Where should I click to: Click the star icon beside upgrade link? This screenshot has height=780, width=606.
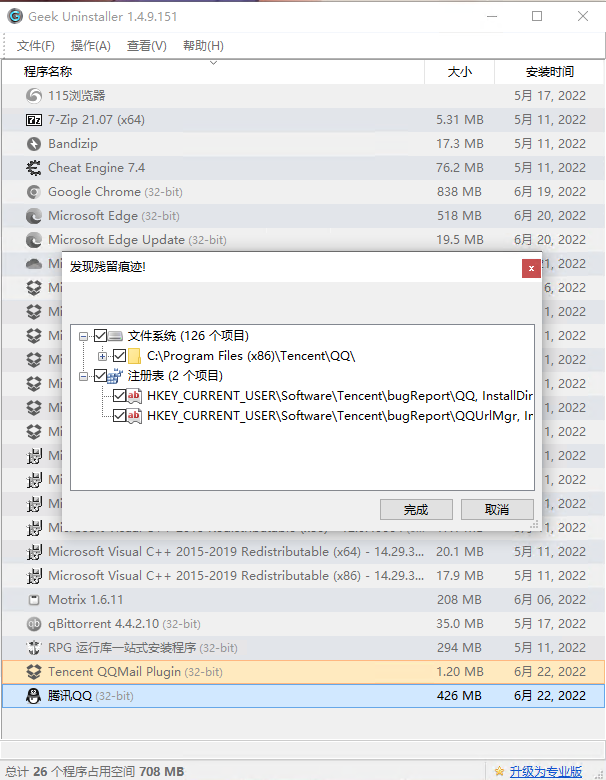[498, 771]
